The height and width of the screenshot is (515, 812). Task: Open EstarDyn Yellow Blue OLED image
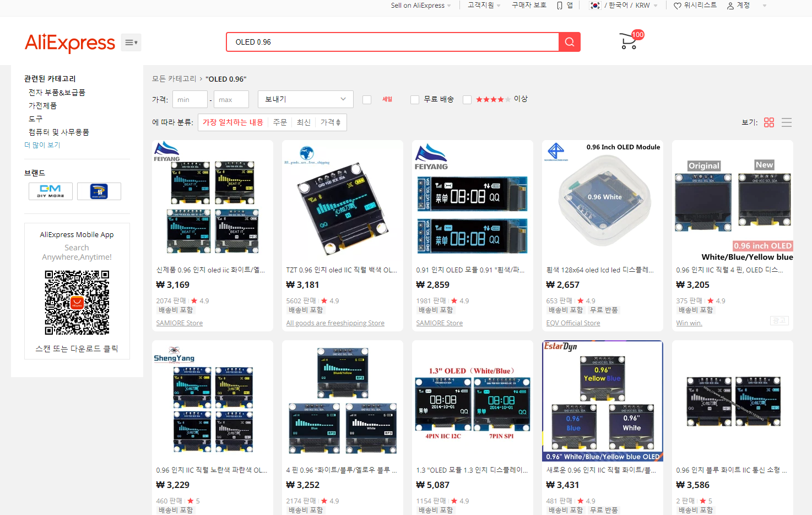603,401
